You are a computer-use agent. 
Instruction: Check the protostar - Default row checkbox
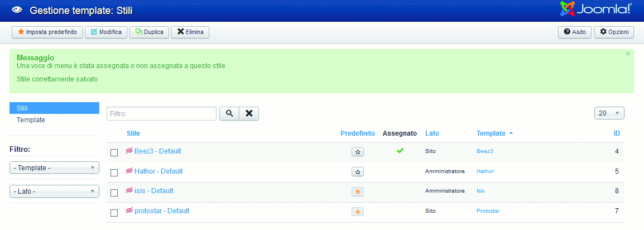pos(114,213)
